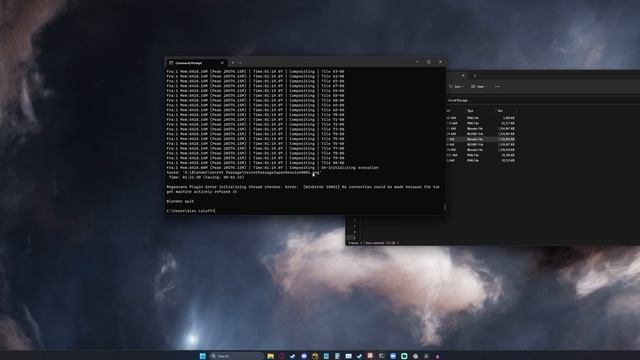Image resolution: width=640 pixels, height=360 pixels.
Task: Open File Explorer from the taskbar
Action: [270, 356]
